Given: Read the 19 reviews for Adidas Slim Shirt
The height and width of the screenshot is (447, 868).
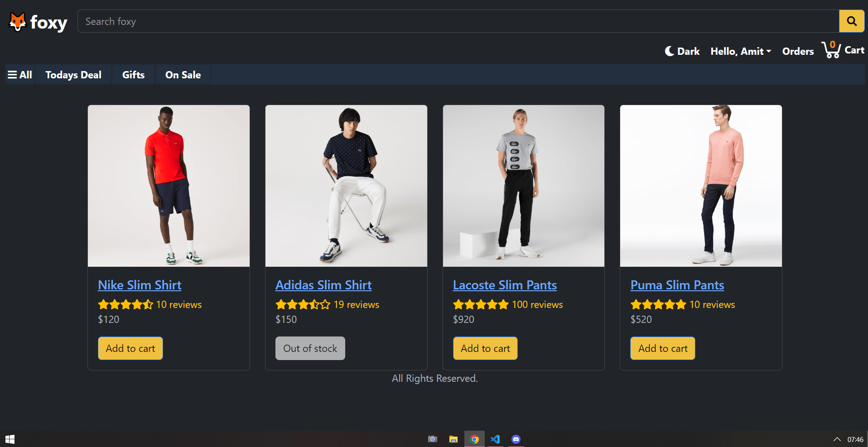Looking at the screenshot, I should tap(356, 304).
